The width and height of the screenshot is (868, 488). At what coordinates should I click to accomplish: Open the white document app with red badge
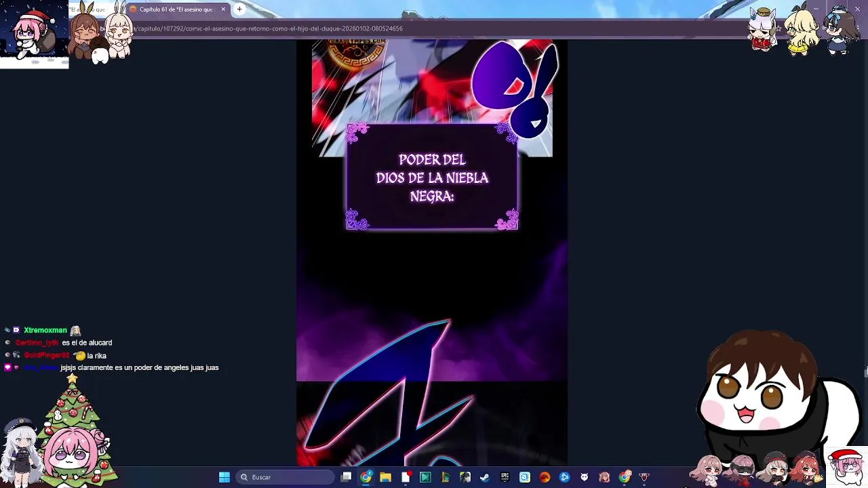[406, 477]
